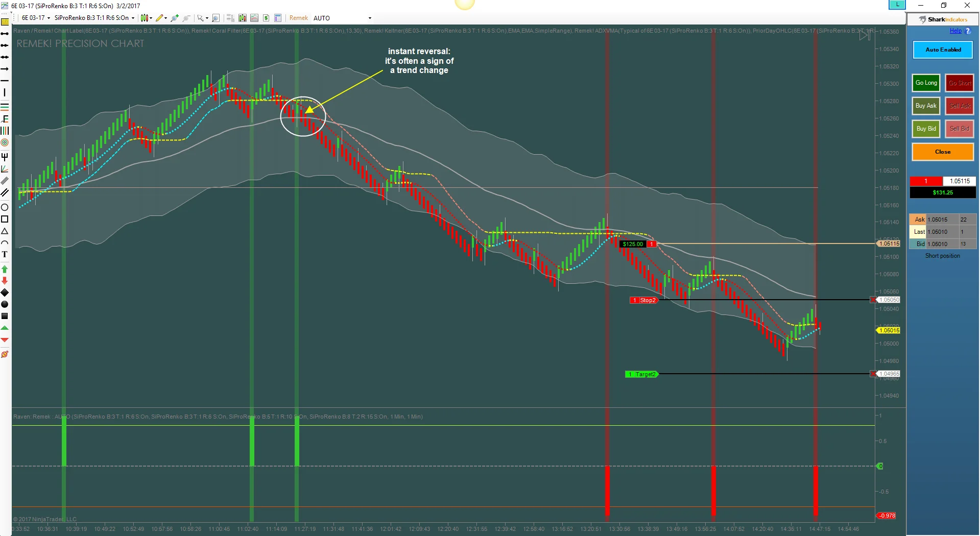Viewport: 980px width, 536px height.
Task: Select the square marker tool
Action: pyautogui.click(x=5, y=316)
